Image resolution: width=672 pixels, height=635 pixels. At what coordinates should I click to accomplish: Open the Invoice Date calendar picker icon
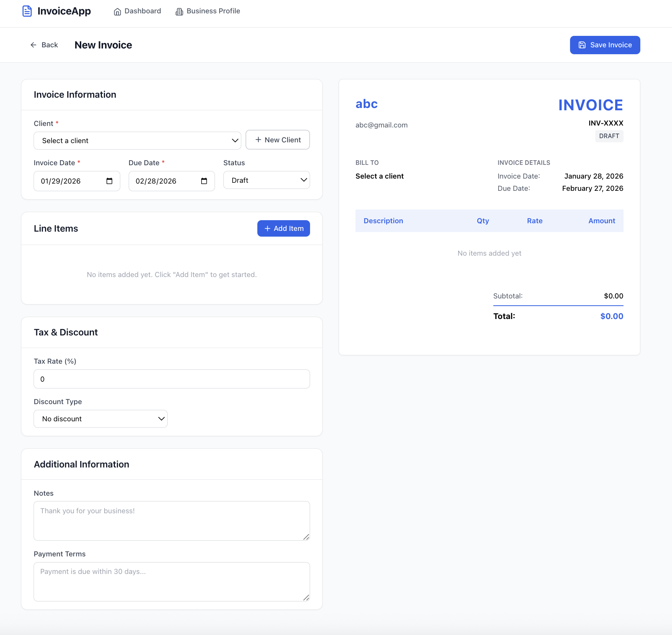point(110,181)
